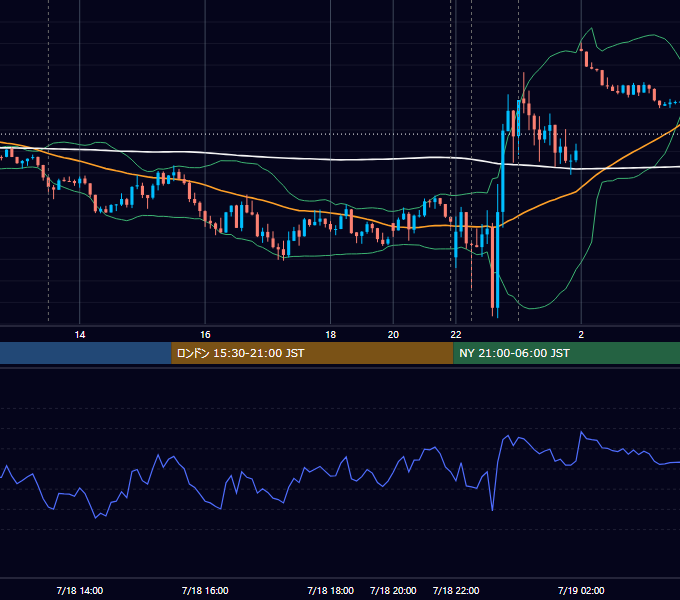Click the blue session bar before ロンドン
The width and height of the screenshot is (680, 600).
86,353
